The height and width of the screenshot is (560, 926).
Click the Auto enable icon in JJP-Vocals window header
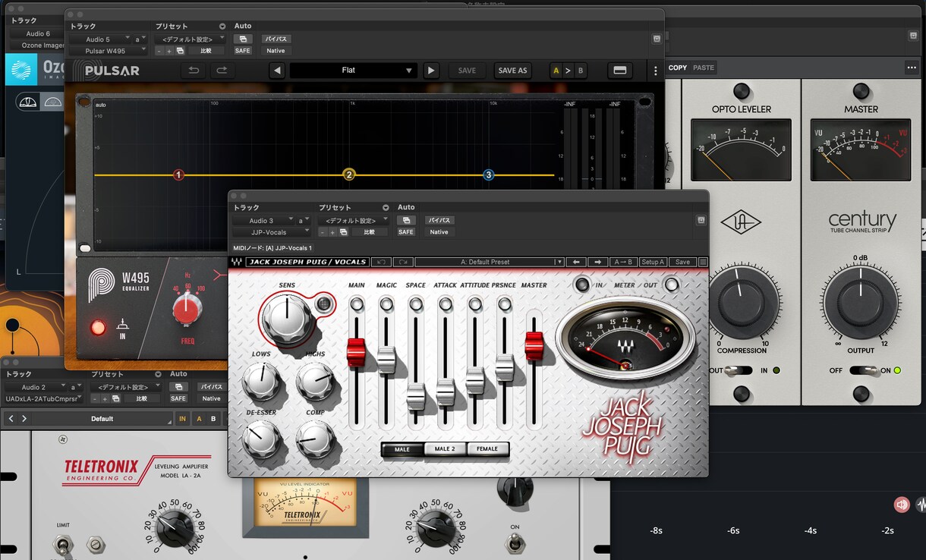click(406, 220)
